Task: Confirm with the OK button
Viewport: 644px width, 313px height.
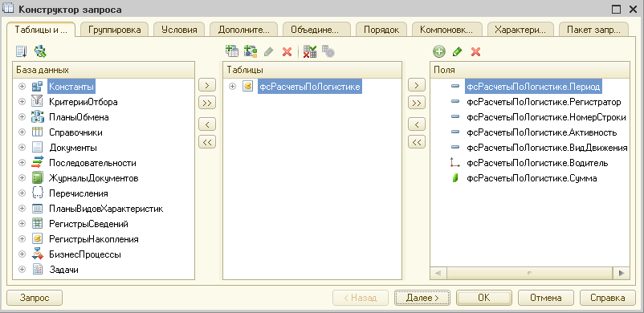Action: [x=484, y=298]
